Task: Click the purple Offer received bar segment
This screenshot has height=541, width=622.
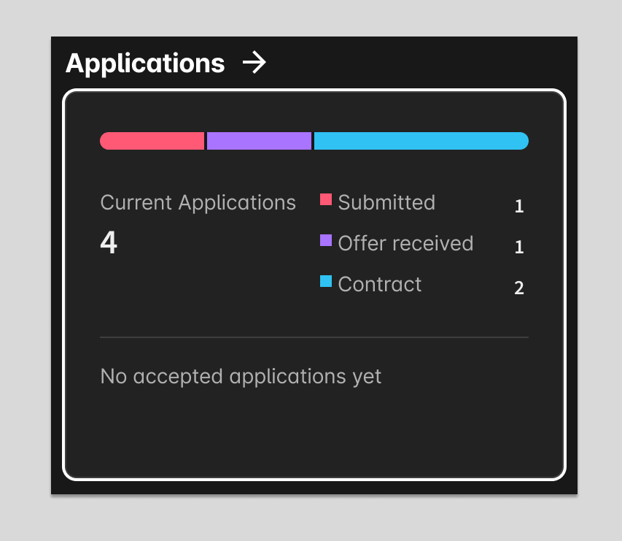Action: (x=259, y=141)
